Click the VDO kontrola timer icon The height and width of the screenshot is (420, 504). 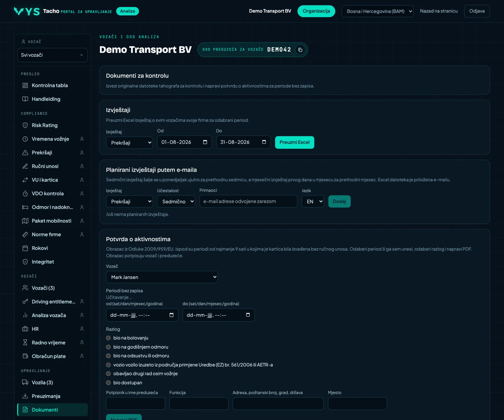point(25,193)
